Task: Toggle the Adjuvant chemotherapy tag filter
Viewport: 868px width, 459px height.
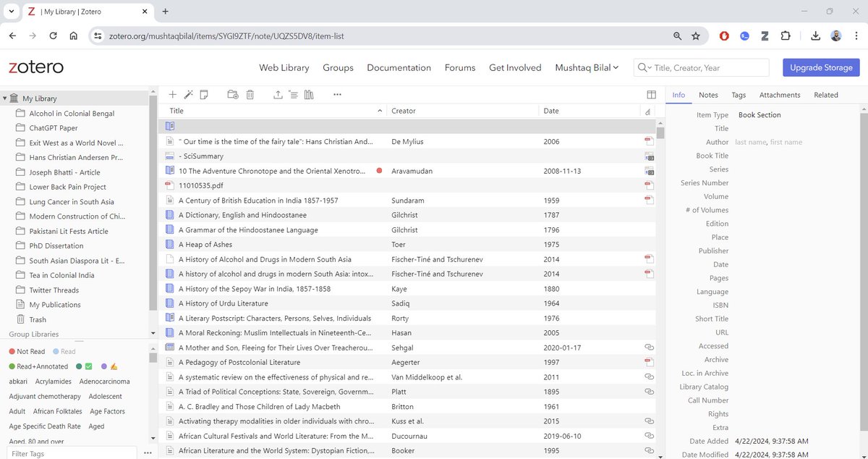Action: coord(45,397)
